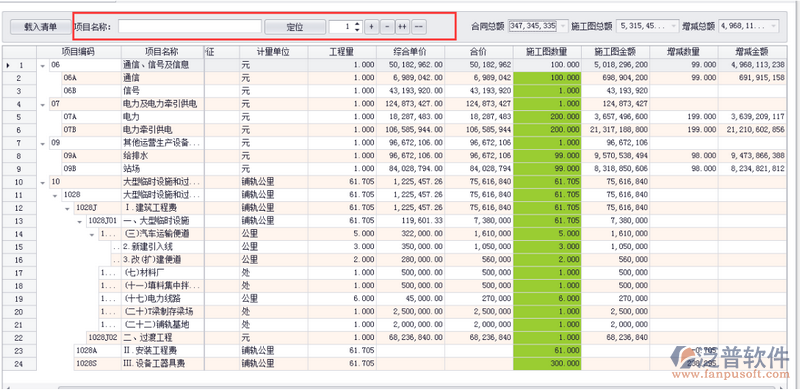
Task: Click the double plus expand-all button
Action: pyautogui.click(x=403, y=27)
